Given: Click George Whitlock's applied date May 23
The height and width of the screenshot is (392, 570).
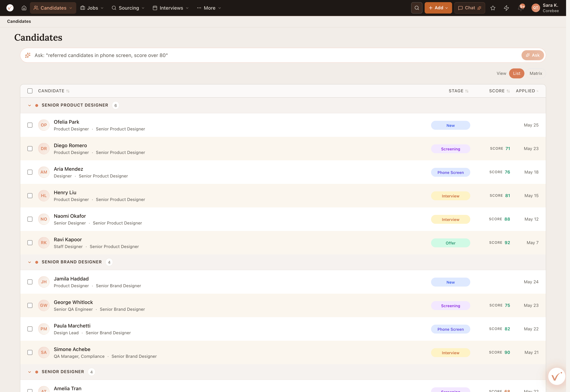Looking at the screenshot, I should (531, 305).
